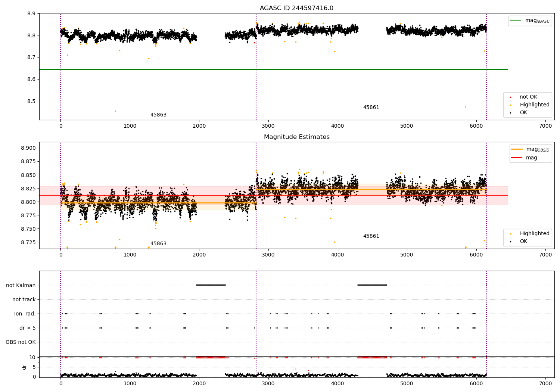560x392 pixels.
Task: Select the 'Highlighted' legend entry in the top plot
Action: [x=535, y=105]
